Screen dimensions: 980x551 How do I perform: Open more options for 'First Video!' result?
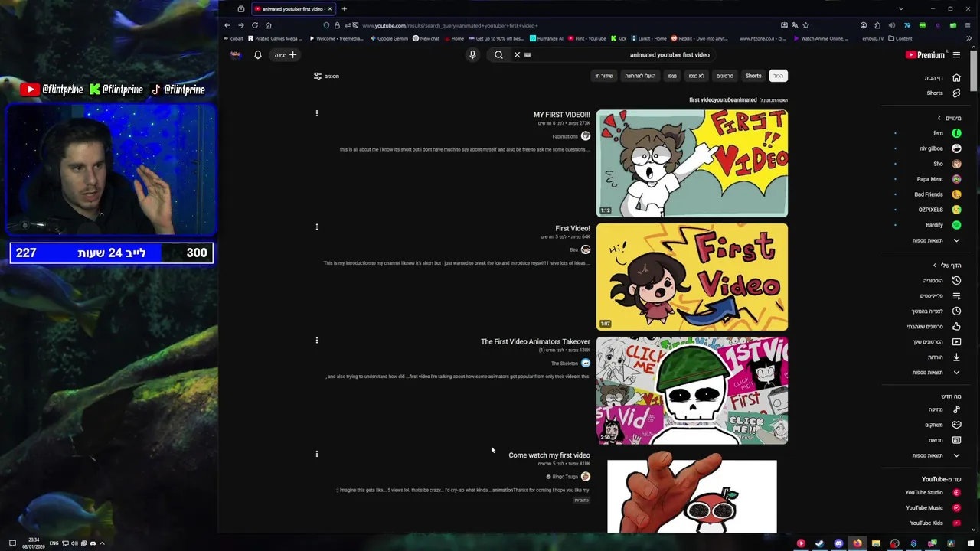[317, 227]
